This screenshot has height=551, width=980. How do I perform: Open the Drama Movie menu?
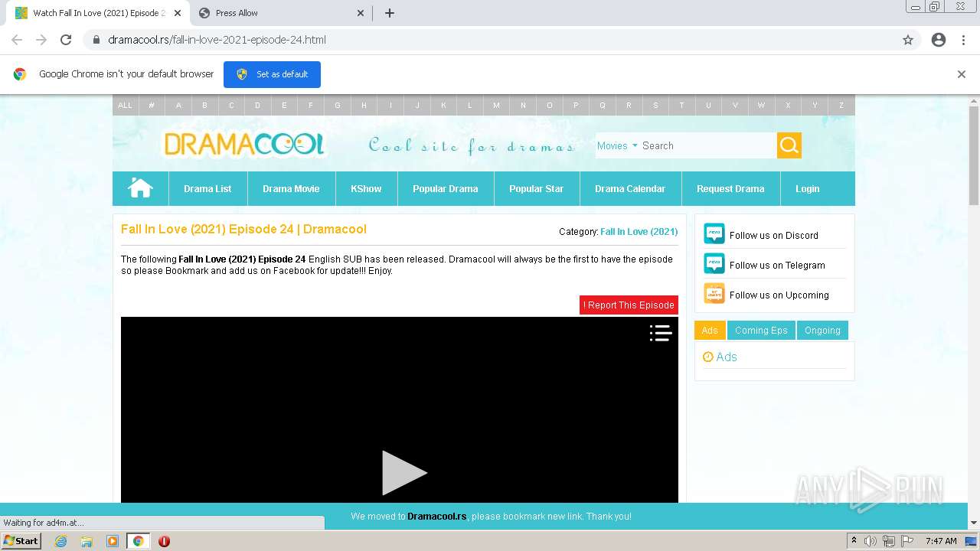coord(291,188)
